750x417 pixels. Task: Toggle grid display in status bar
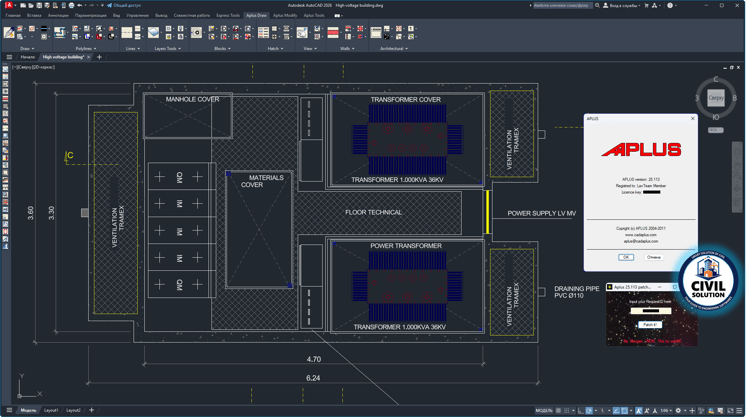[558, 410]
